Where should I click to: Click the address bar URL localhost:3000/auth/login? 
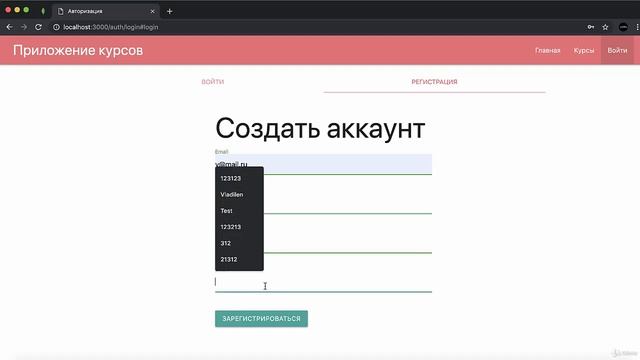pyautogui.click(x=111, y=27)
